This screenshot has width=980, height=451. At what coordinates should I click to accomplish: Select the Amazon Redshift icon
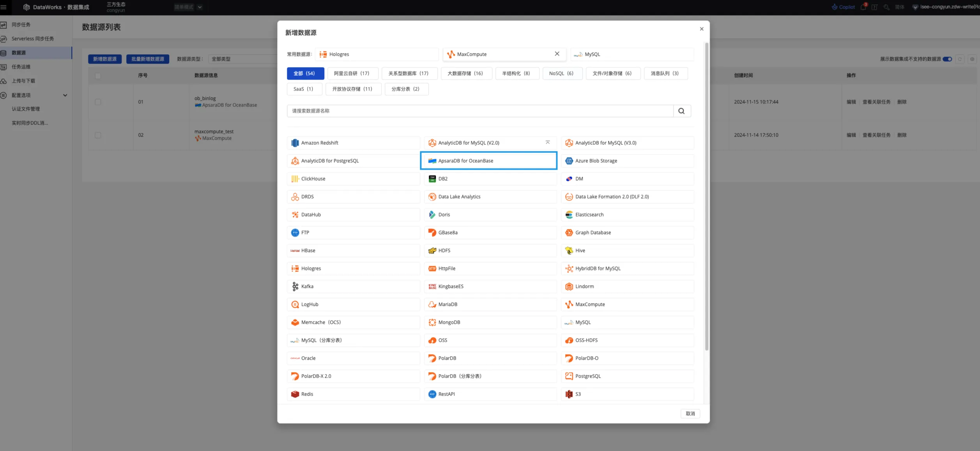point(295,143)
